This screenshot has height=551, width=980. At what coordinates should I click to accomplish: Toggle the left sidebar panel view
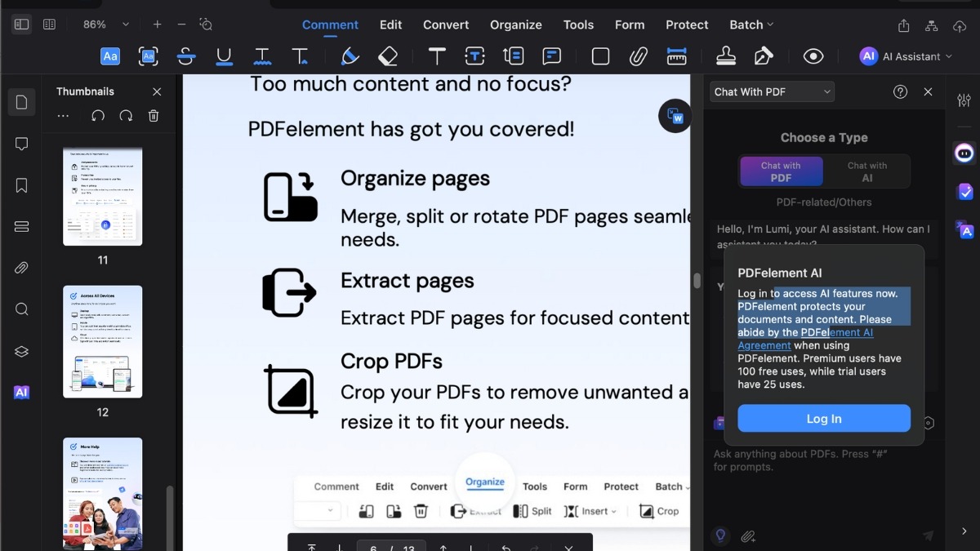pos(22,24)
